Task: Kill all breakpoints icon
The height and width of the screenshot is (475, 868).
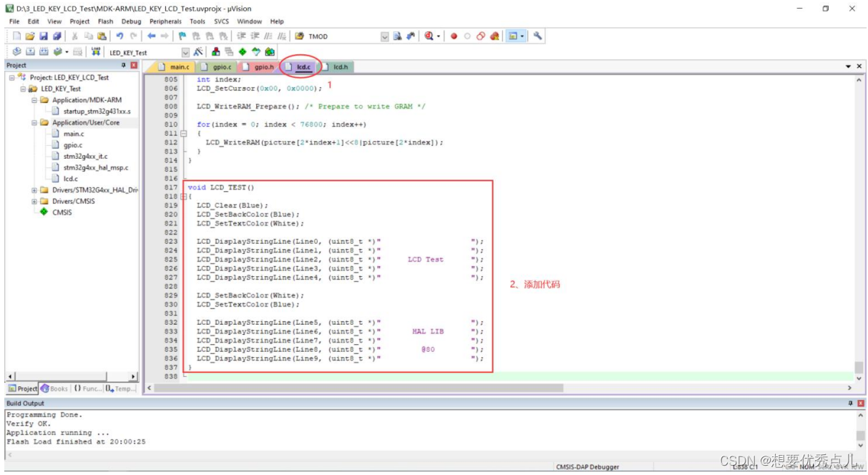Action: pos(494,36)
